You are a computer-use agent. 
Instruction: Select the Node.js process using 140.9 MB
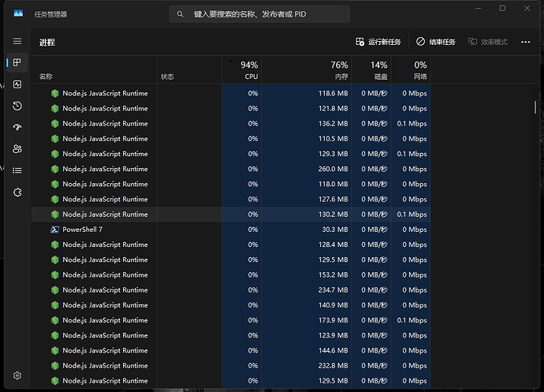click(x=231, y=305)
